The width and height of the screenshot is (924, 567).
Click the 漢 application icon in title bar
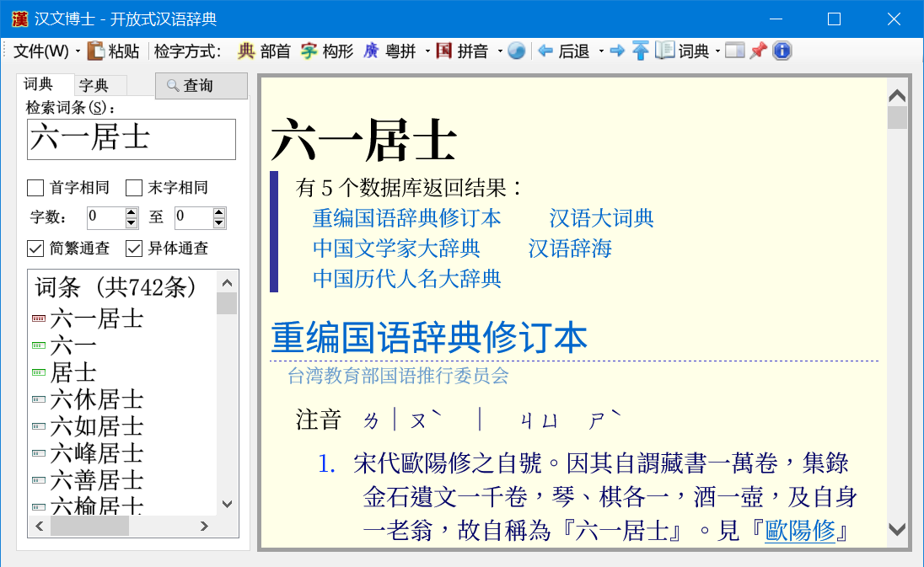[19, 19]
